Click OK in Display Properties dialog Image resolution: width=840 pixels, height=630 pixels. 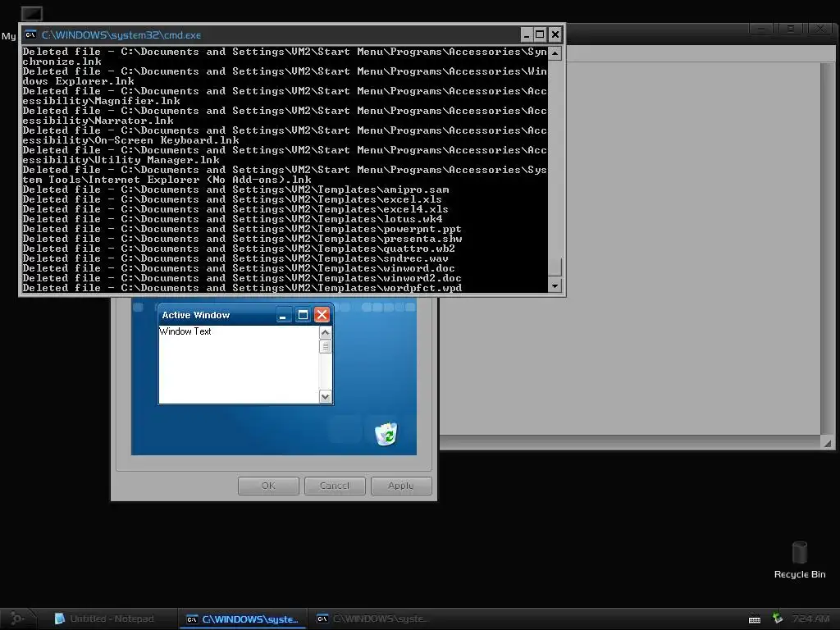click(x=268, y=486)
